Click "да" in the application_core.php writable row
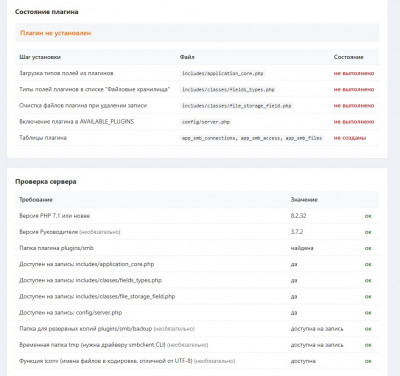Viewport: 400px width, 376px height. (294, 264)
